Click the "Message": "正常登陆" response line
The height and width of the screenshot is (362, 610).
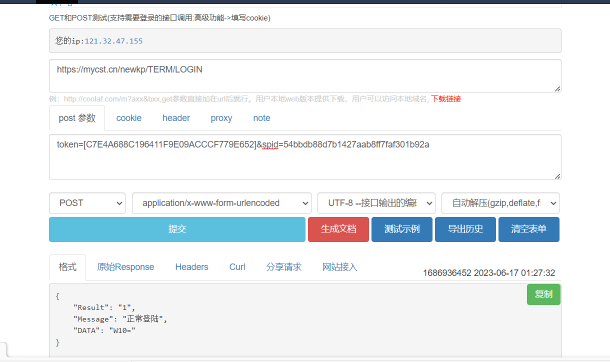coord(120,319)
